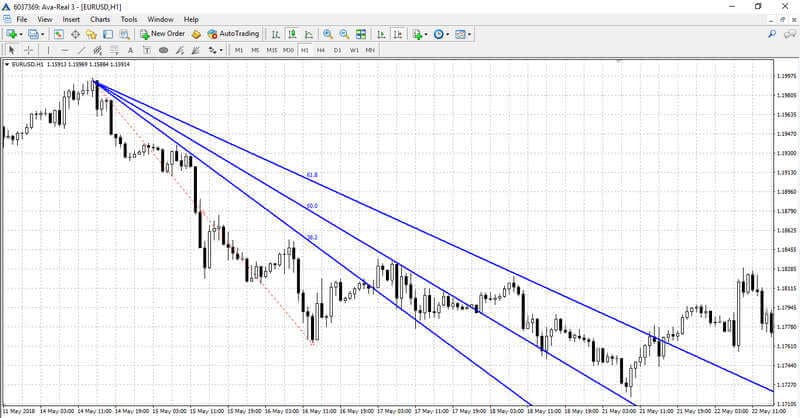Expand the Periods dropdown arrow
800x418 pixels.
click(447, 35)
